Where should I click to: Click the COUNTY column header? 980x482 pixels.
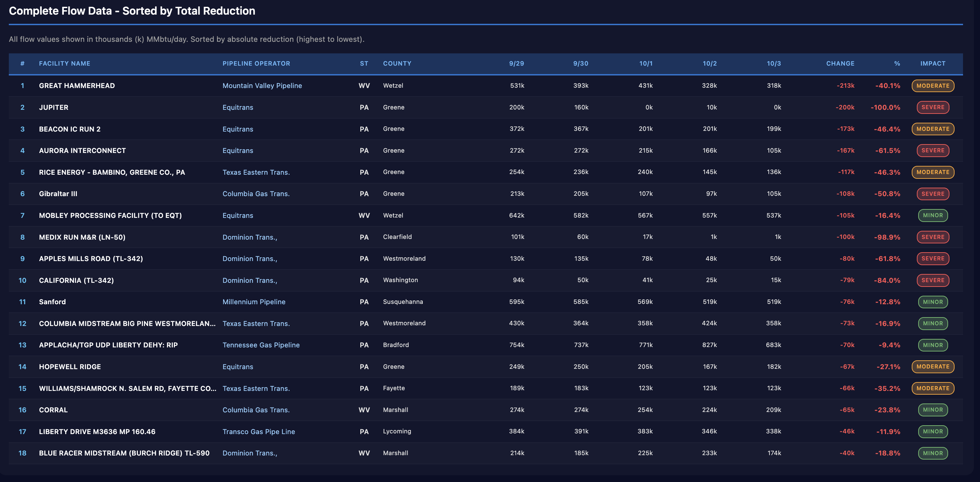coord(397,64)
